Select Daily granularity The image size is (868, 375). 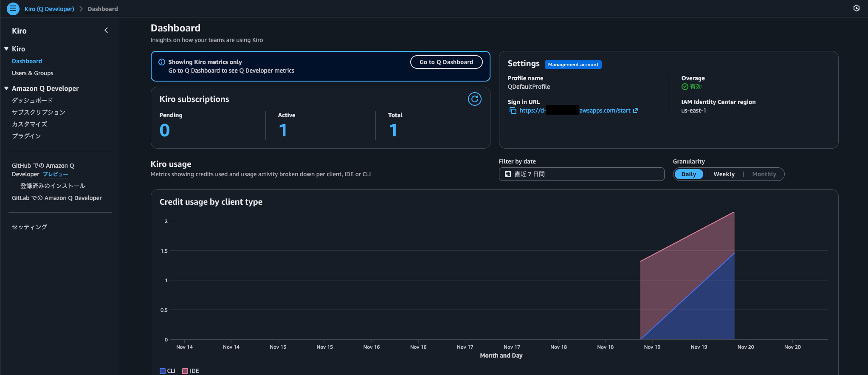click(x=688, y=174)
